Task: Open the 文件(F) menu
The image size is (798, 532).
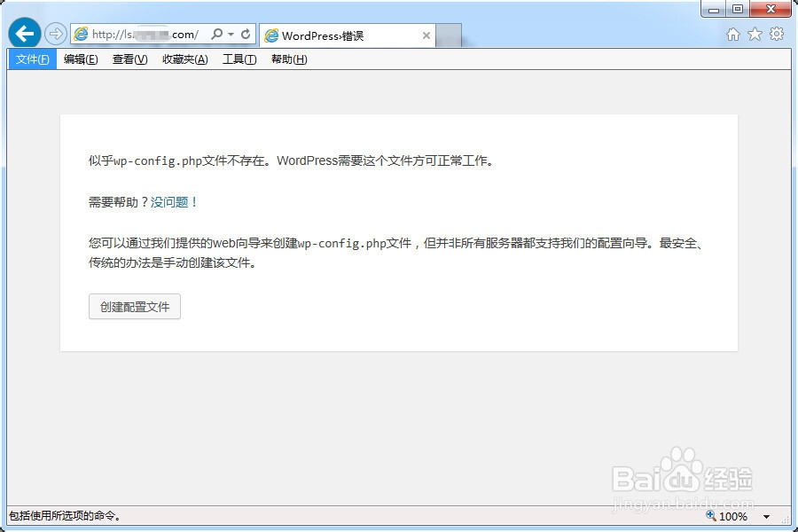Action: (x=32, y=59)
